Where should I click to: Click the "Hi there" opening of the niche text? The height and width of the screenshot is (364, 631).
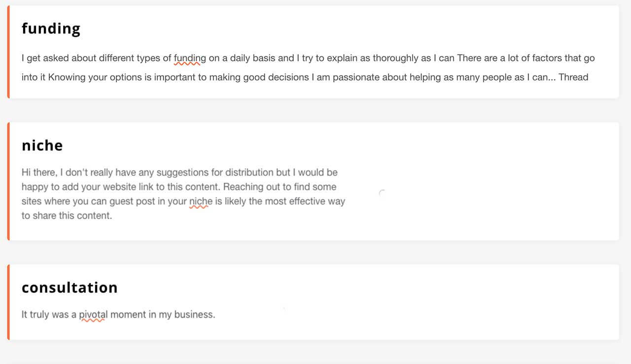pyautogui.click(x=38, y=172)
